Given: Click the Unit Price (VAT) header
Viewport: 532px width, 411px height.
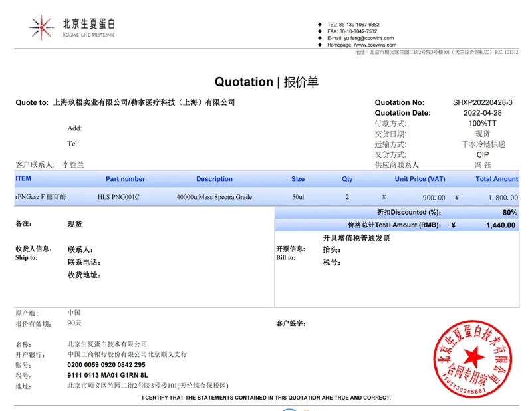Looking at the screenshot, I should [x=420, y=179].
